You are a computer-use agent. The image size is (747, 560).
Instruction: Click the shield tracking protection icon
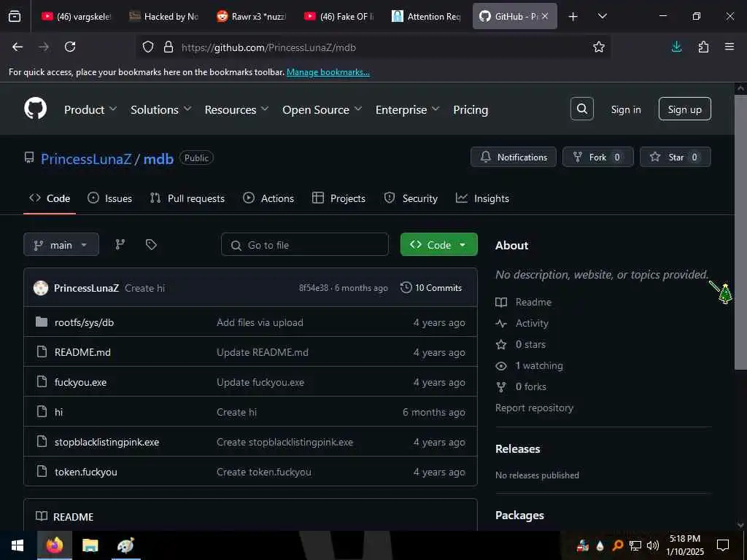click(148, 47)
